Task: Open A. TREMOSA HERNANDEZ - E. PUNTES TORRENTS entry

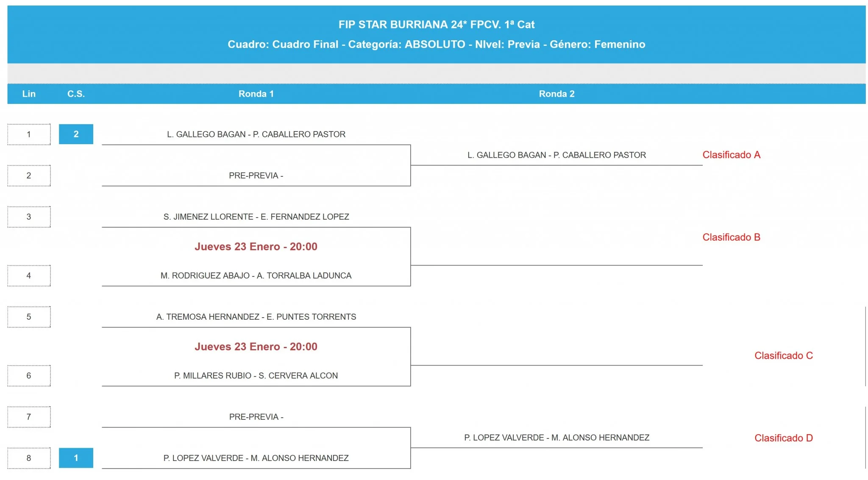Action: pos(256,317)
